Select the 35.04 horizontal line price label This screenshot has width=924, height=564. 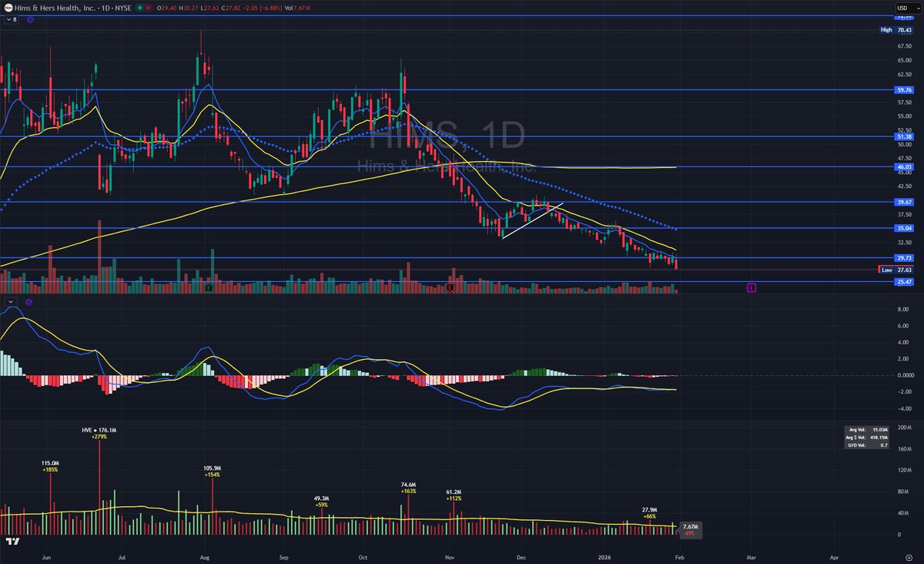click(905, 228)
